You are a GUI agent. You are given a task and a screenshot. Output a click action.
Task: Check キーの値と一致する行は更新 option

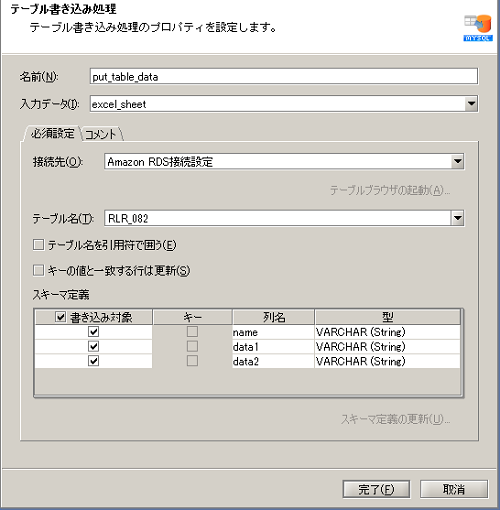(x=38, y=270)
